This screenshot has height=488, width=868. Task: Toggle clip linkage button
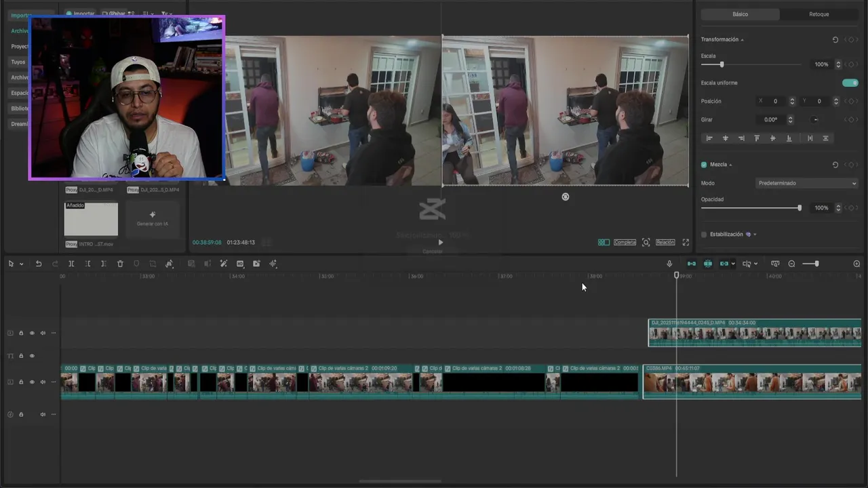724,264
